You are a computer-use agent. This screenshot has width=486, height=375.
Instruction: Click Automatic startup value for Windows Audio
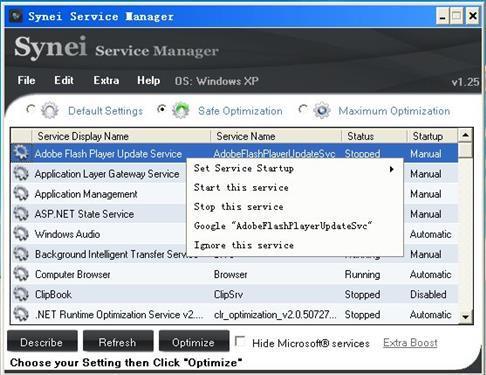(x=430, y=234)
